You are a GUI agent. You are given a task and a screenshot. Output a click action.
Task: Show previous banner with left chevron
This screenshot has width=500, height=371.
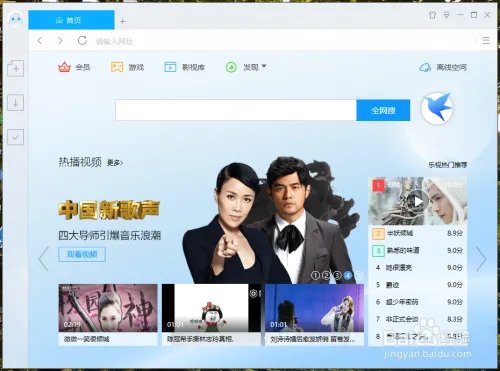[44, 259]
